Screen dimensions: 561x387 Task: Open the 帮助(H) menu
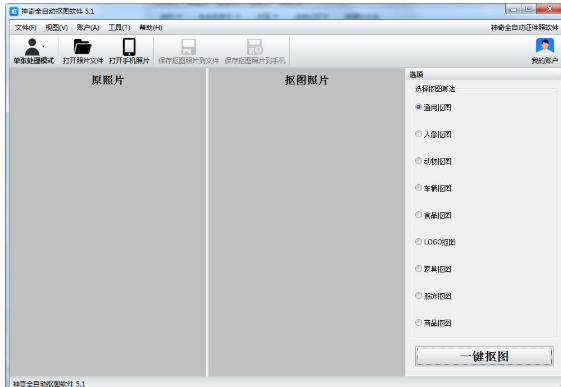click(151, 28)
